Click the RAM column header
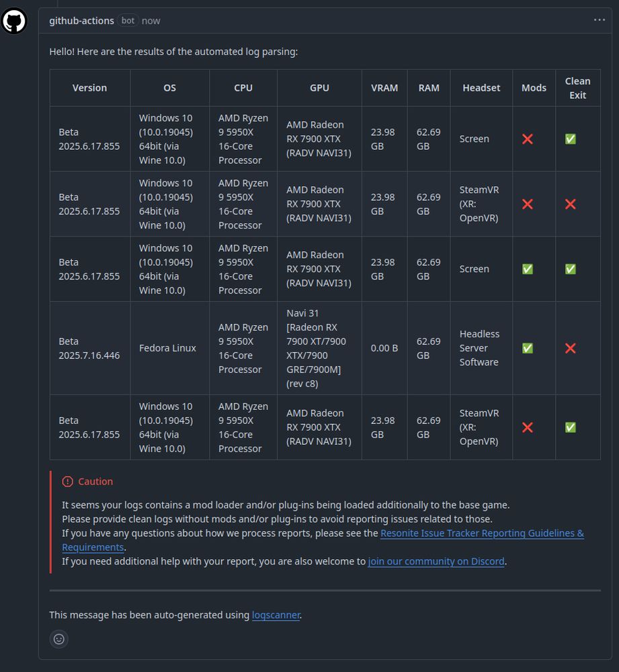 429,88
